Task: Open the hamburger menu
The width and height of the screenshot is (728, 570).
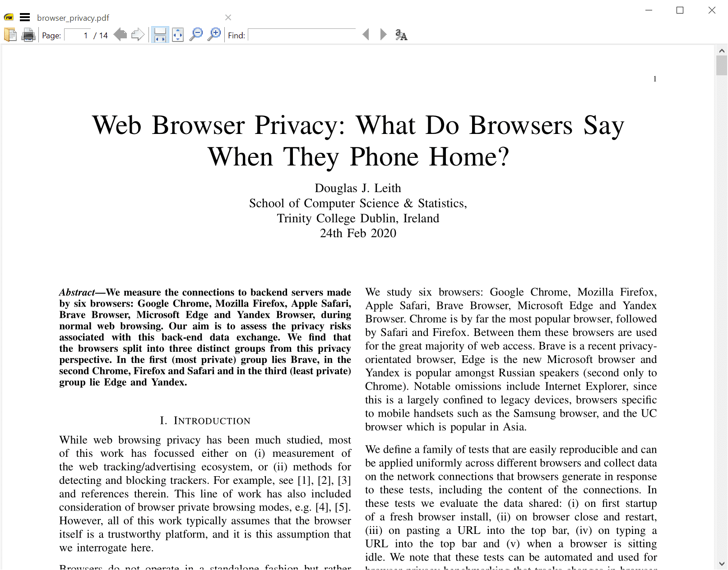Action: coord(25,17)
